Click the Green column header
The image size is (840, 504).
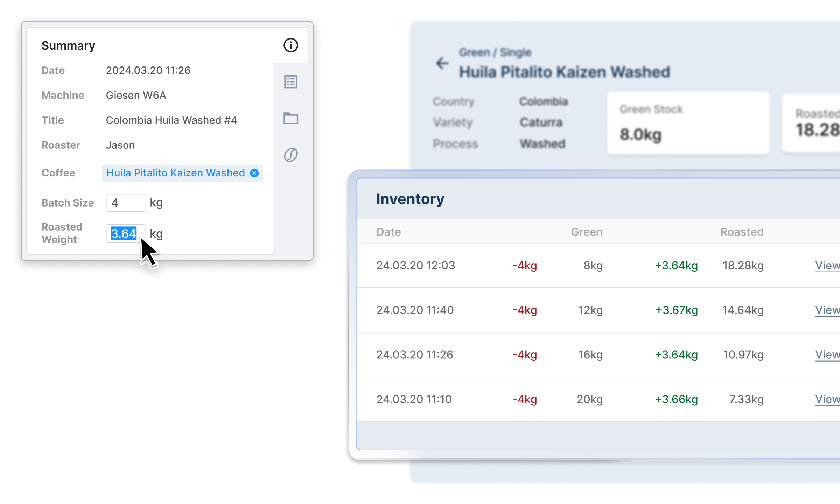pos(587,232)
